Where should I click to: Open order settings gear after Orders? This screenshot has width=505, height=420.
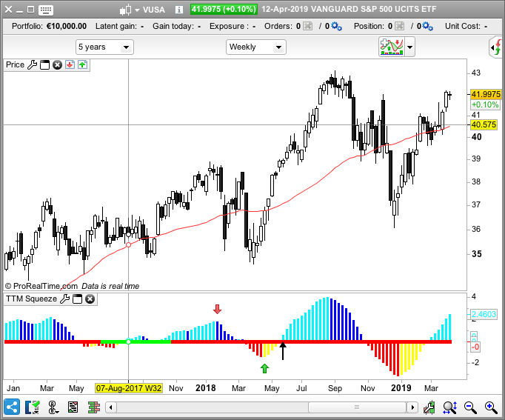coord(337,26)
